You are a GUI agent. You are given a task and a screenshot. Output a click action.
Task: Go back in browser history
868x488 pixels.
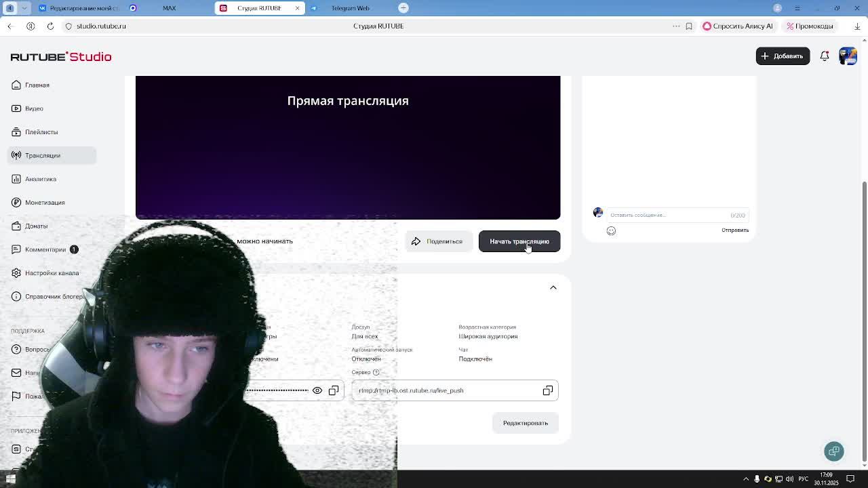[x=10, y=26]
